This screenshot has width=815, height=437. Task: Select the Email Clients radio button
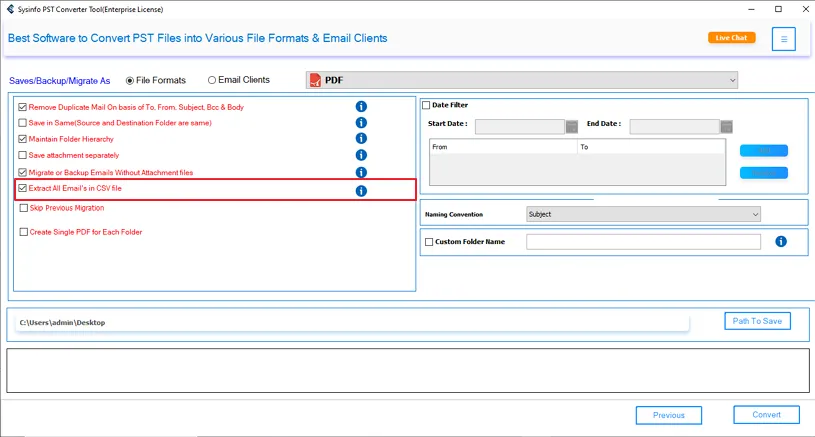(212, 80)
